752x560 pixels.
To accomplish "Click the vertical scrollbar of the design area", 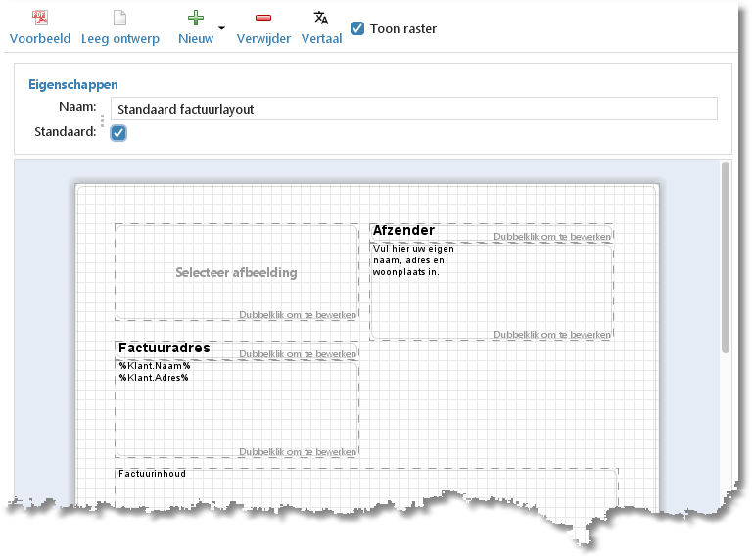I will pos(726,257).
